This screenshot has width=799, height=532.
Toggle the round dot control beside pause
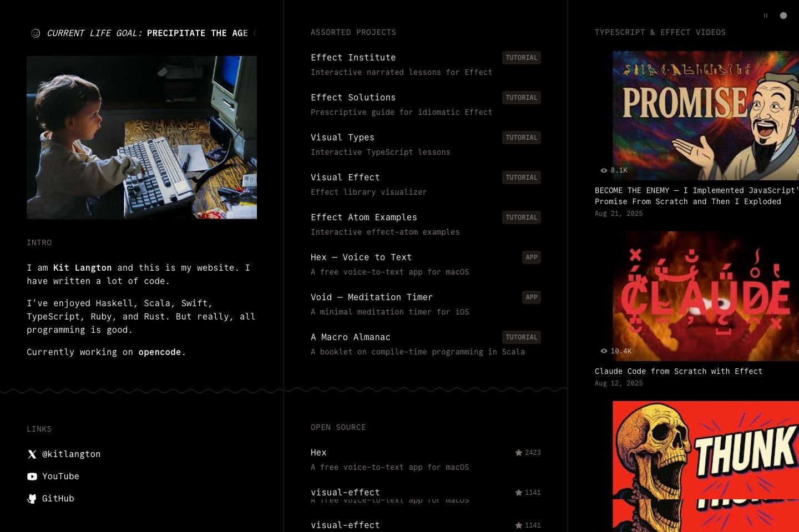(783, 16)
